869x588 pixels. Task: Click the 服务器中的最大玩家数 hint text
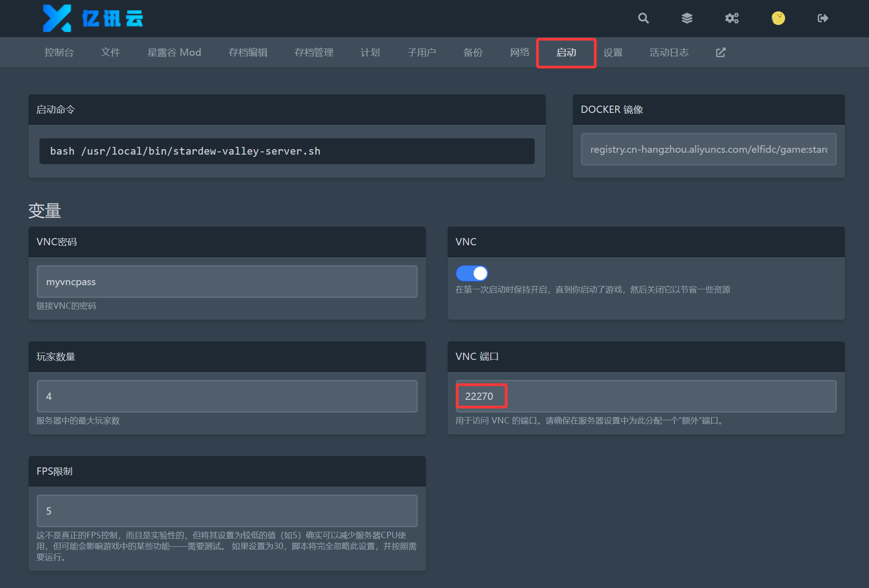coord(78,421)
